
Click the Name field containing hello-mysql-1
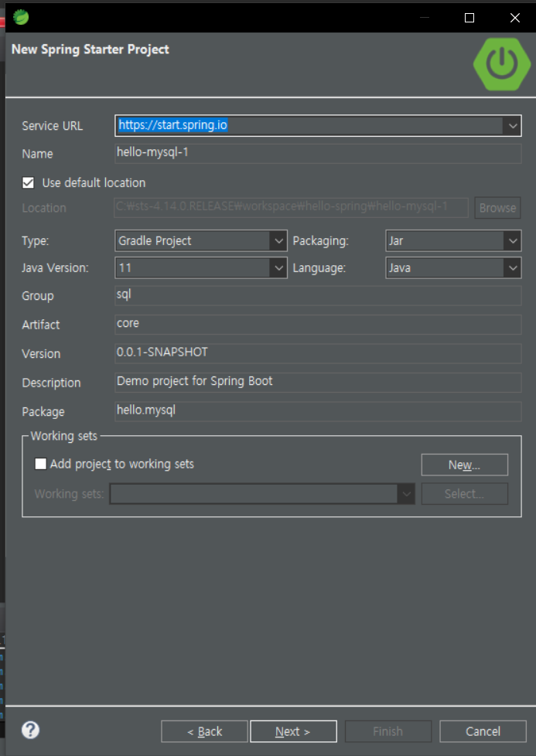(318, 153)
